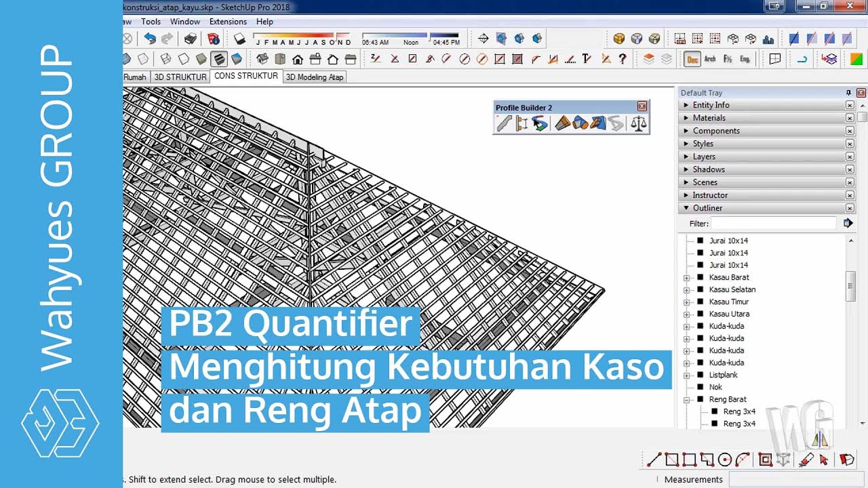Expand the Components panel
868x488 pixels.
click(x=686, y=131)
